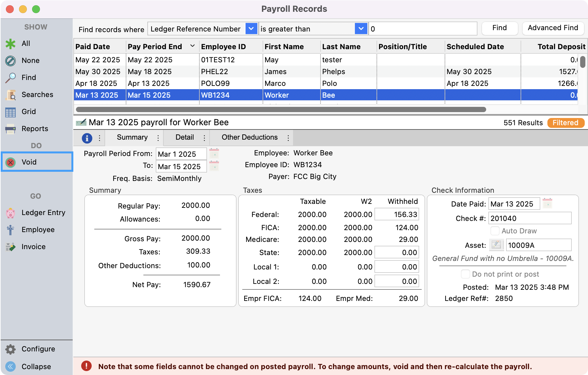The image size is (588, 375).
Task: Click the Void action icon
Action: click(11, 162)
